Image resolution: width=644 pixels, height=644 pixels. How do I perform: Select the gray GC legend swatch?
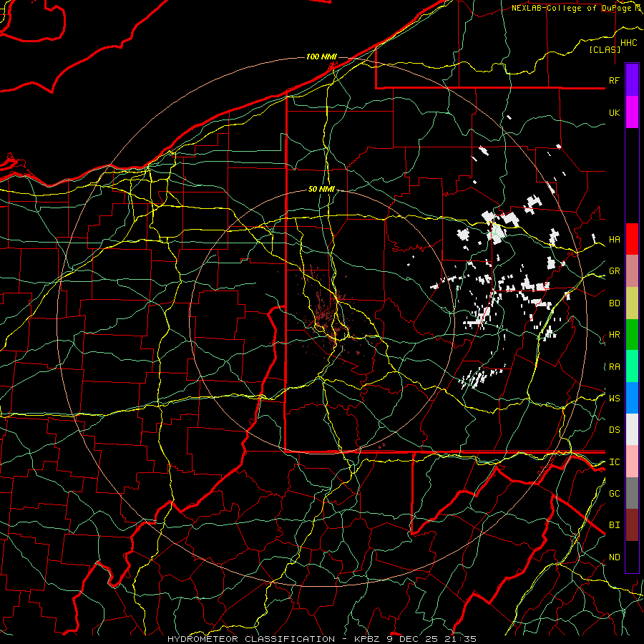tap(632, 493)
